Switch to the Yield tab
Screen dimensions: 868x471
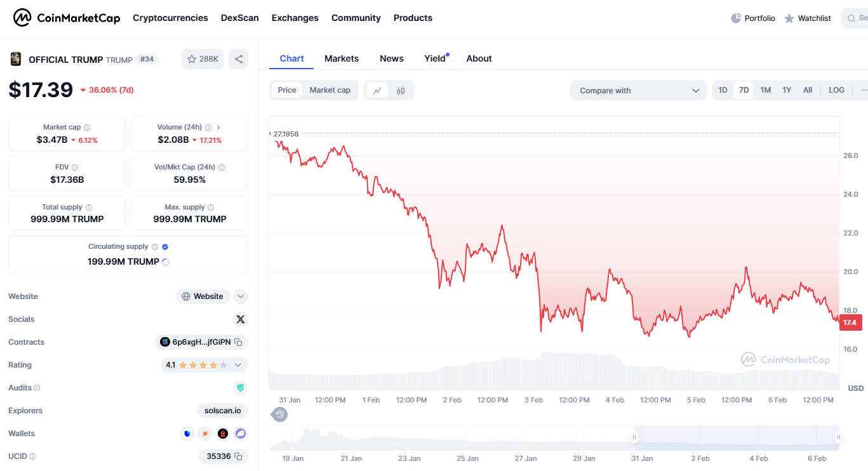pyautogui.click(x=436, y=58)
